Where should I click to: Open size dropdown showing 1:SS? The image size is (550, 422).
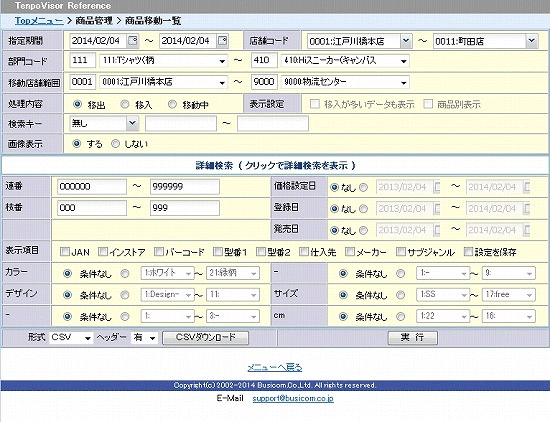[443, 295]
